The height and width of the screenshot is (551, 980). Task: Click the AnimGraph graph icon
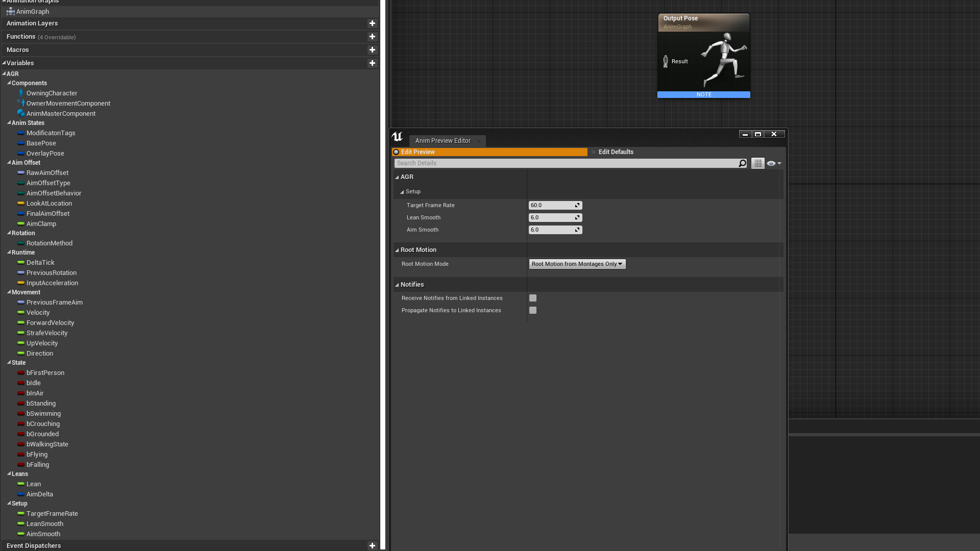(10, 11)
